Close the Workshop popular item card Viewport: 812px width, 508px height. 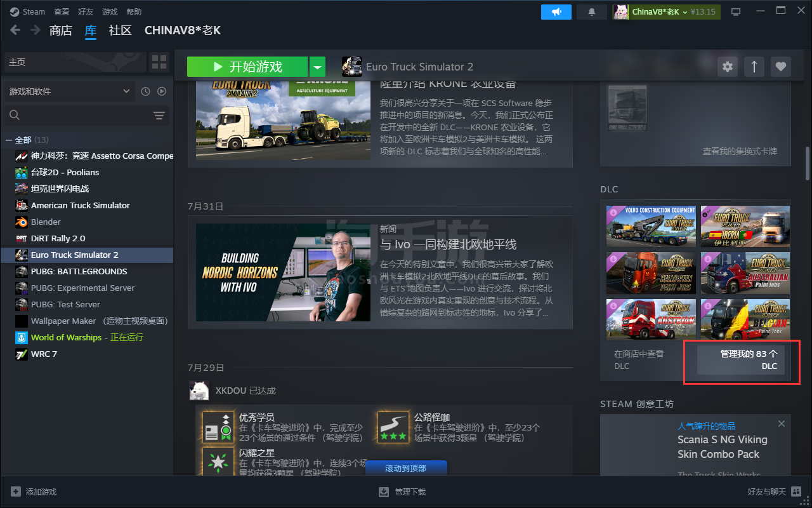(782, 424)
